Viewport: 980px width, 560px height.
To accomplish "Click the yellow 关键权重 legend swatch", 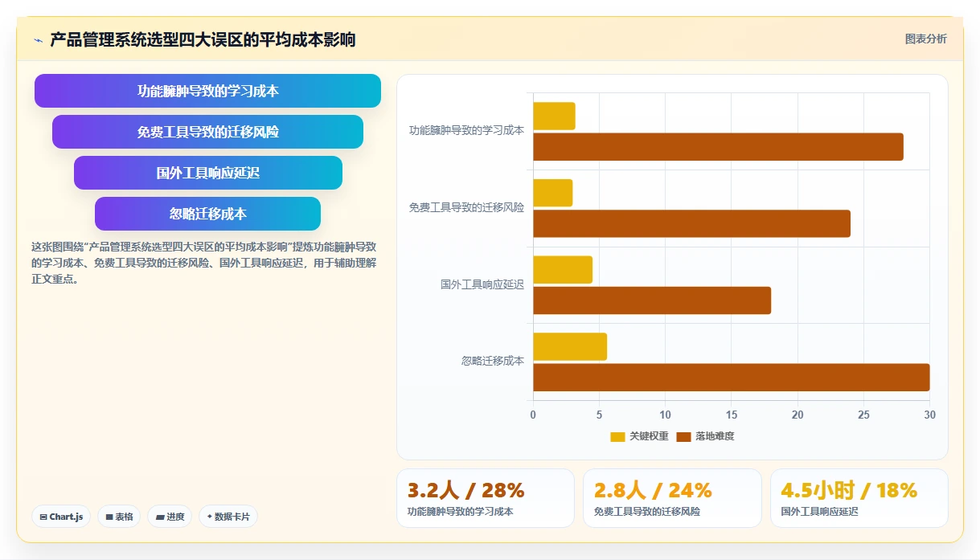I will click(x=617, y=436).
